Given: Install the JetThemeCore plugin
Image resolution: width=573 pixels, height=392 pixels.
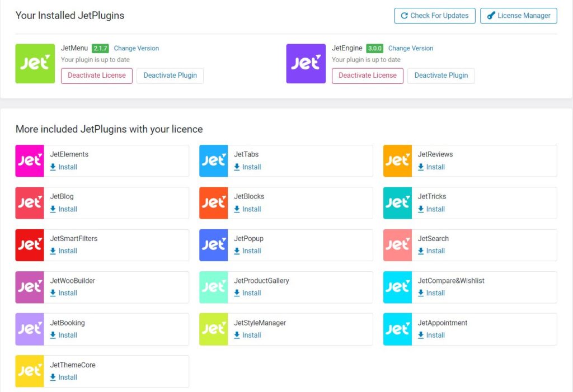Looking at the screenshot, I should (x=64, y=377).
